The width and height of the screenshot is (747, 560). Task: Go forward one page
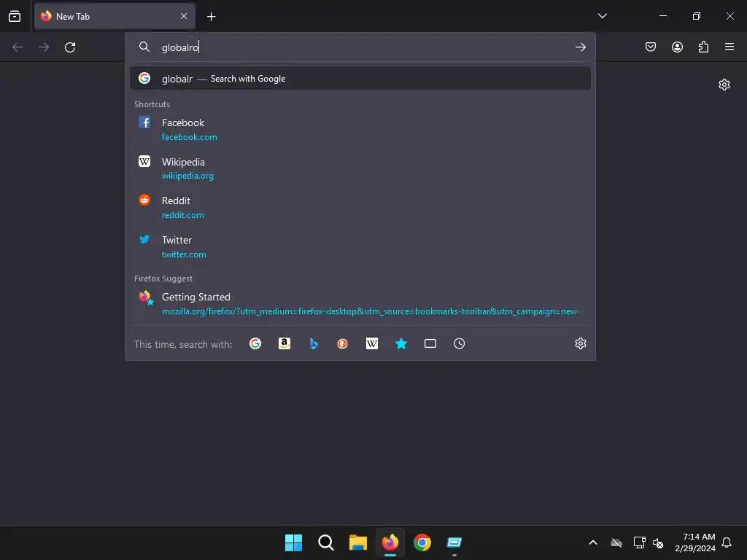point(44,47)
